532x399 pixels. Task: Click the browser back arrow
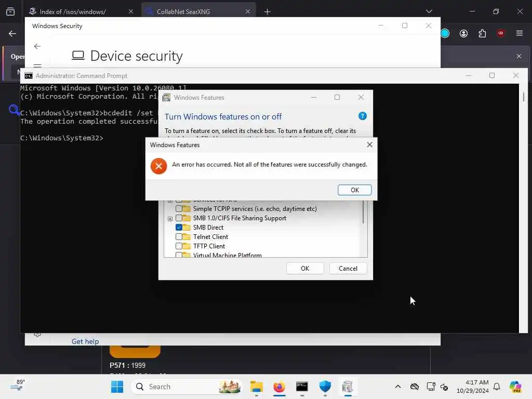click(x=12, y=33)
